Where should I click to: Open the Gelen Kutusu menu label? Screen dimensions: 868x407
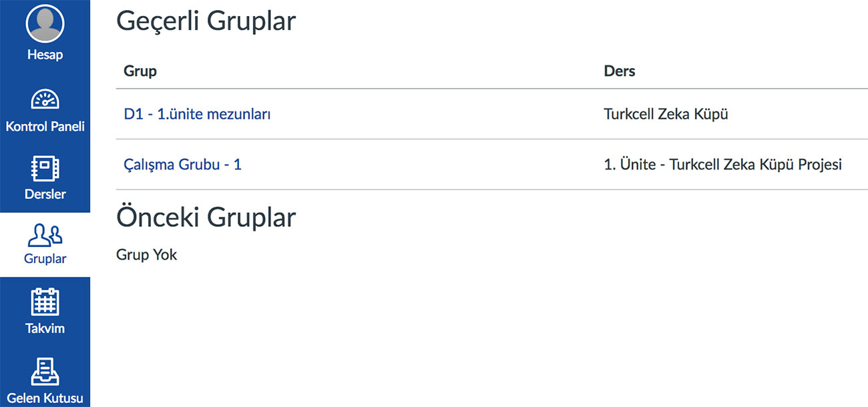pyautogui.click(x=45, y=398)
